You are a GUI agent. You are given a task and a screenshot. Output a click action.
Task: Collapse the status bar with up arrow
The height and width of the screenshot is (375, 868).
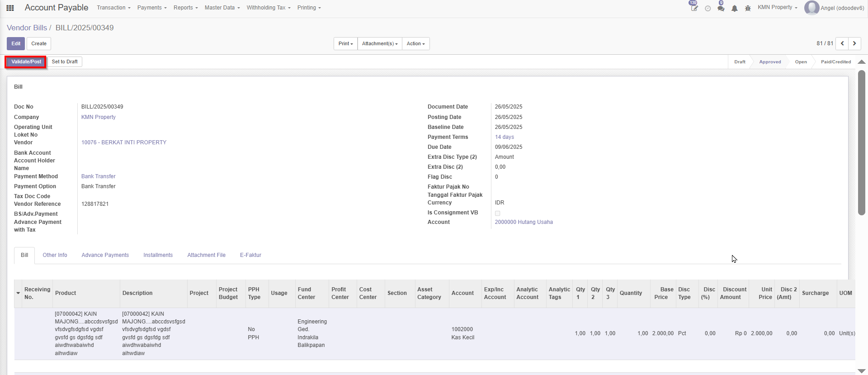click(x=862, y=62)
